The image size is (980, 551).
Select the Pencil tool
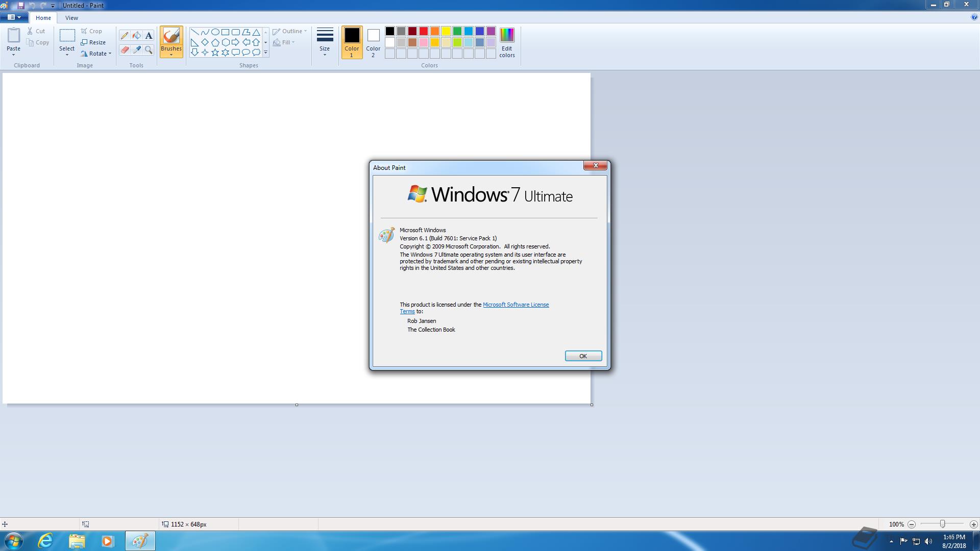(125, 36)
